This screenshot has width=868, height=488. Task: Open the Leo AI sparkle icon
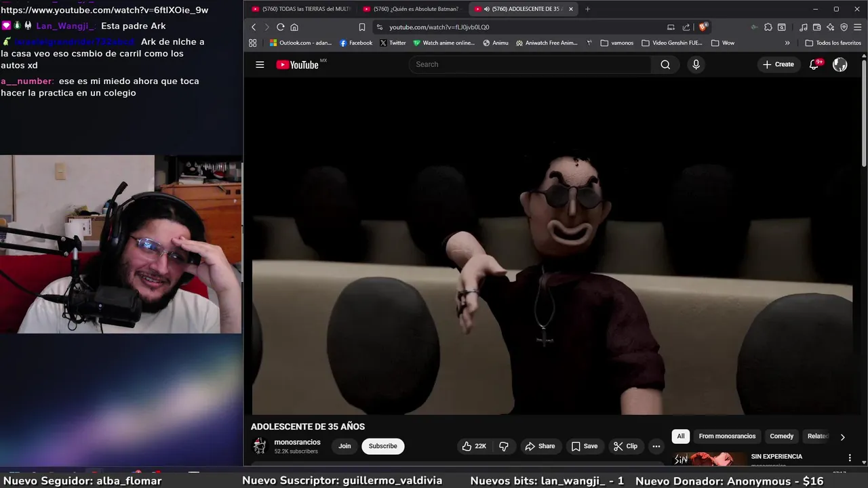click(x=831, y=27)
